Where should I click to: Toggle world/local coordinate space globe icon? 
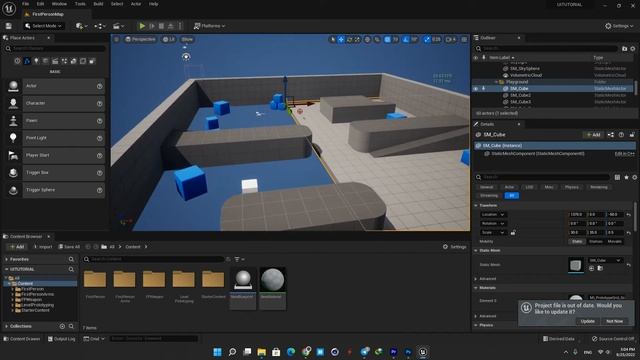click(367, 39)
